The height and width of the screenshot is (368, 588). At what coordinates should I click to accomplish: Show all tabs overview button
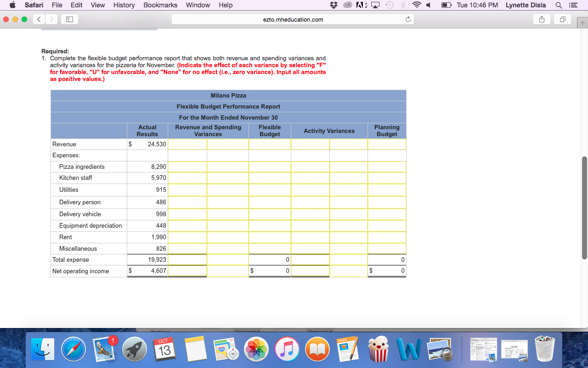click(x=562, y=20)
